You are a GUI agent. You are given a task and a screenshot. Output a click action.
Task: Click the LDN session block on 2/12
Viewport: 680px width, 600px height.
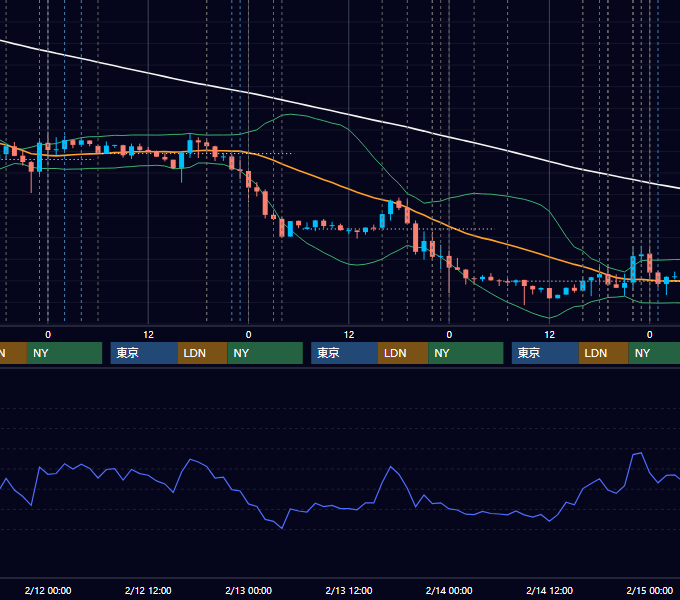click(203, 353)
